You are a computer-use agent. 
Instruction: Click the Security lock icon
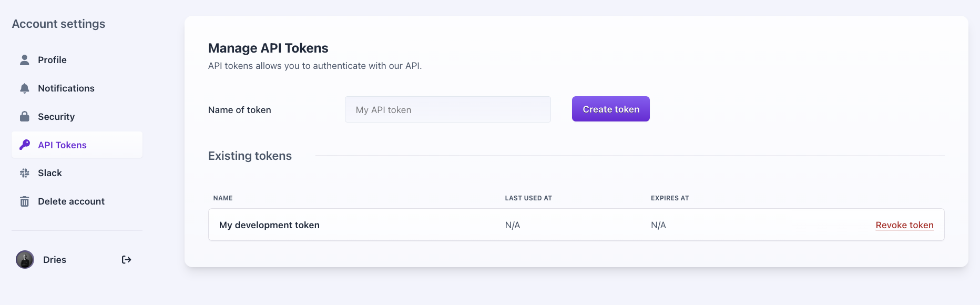pyautogui.click(x=25, y=117)
